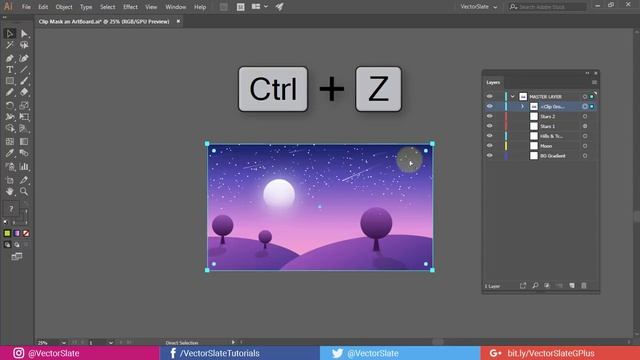Open the File menu
Viewport: 640px width, 360px height.
pos(26,7)
